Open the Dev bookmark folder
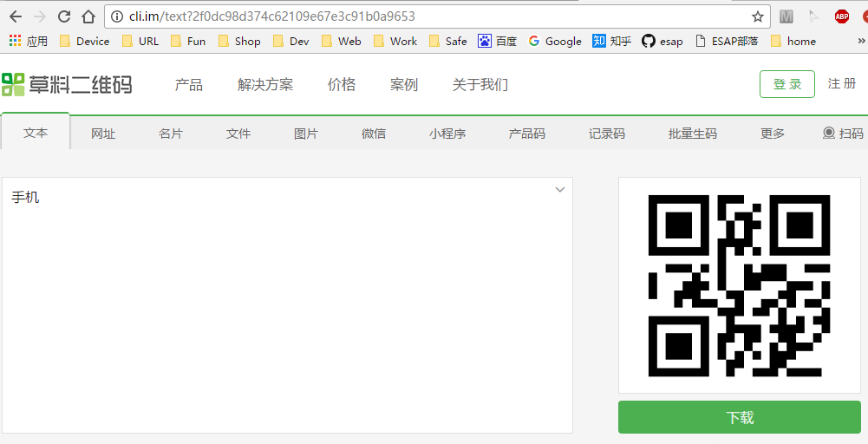The height and width of the screenshot is (444, 868). [x=291, y=41]
